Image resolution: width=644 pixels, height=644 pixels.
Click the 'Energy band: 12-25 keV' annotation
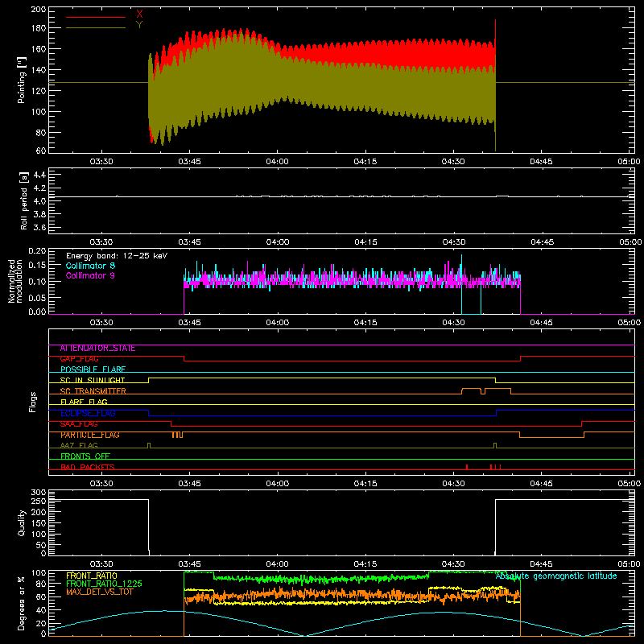tap(117, 256)
